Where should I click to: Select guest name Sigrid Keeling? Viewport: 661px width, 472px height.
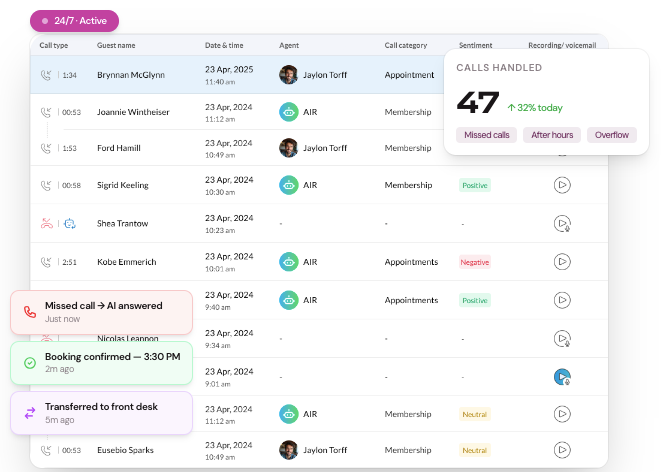pos(123,185)
